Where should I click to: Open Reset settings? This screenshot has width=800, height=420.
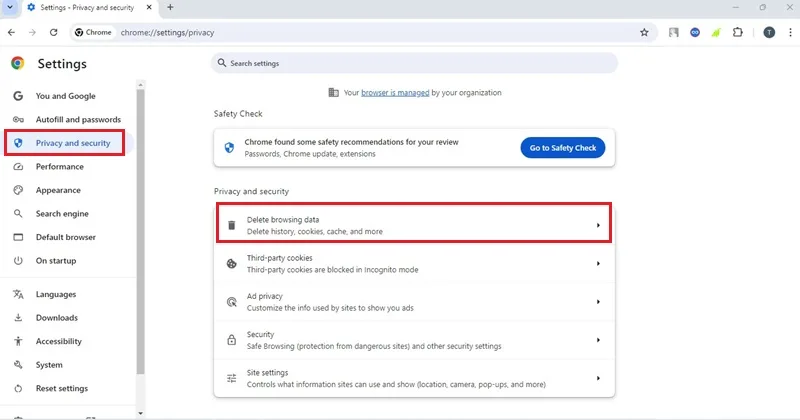click(x=62, y=388)
